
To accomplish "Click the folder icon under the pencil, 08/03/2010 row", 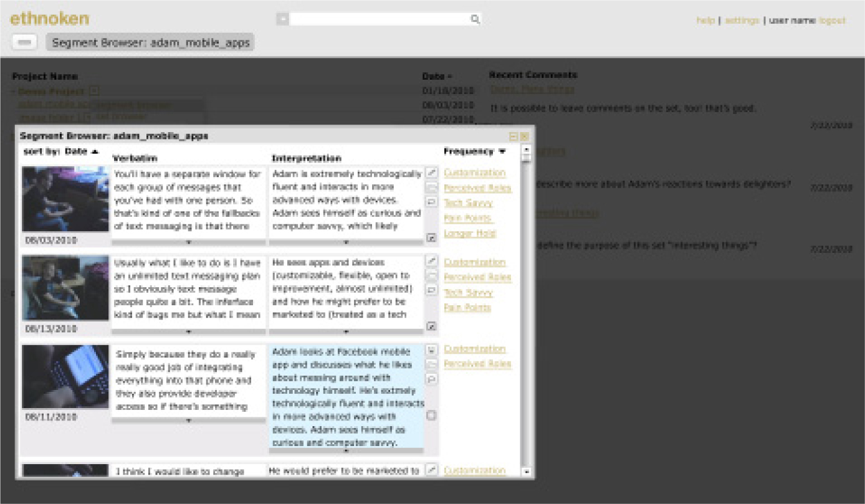I will pos(431,187).
